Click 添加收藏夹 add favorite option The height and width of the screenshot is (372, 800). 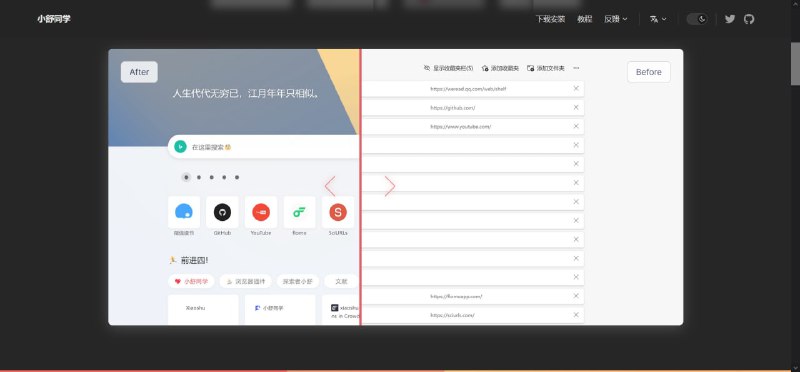pos(500,68)
